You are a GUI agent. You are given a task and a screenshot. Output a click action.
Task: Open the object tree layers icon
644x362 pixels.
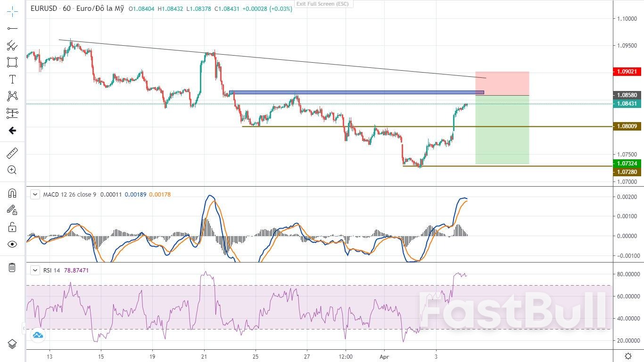(x=12, y=344)
